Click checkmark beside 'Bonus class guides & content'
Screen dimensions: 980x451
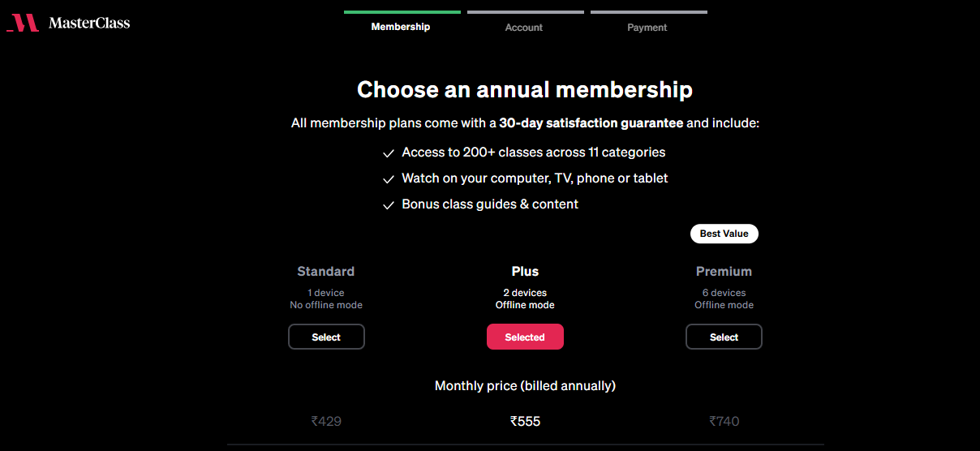coord(389,205)
